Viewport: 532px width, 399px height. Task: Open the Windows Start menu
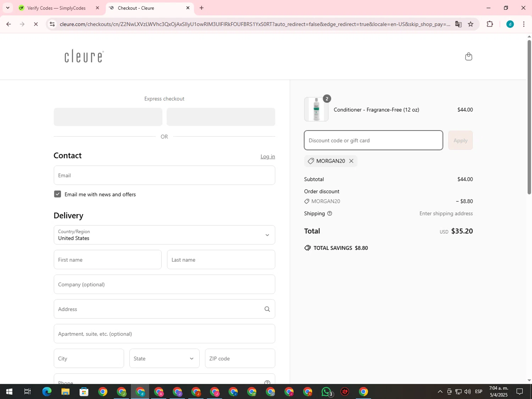click(9, 392)
